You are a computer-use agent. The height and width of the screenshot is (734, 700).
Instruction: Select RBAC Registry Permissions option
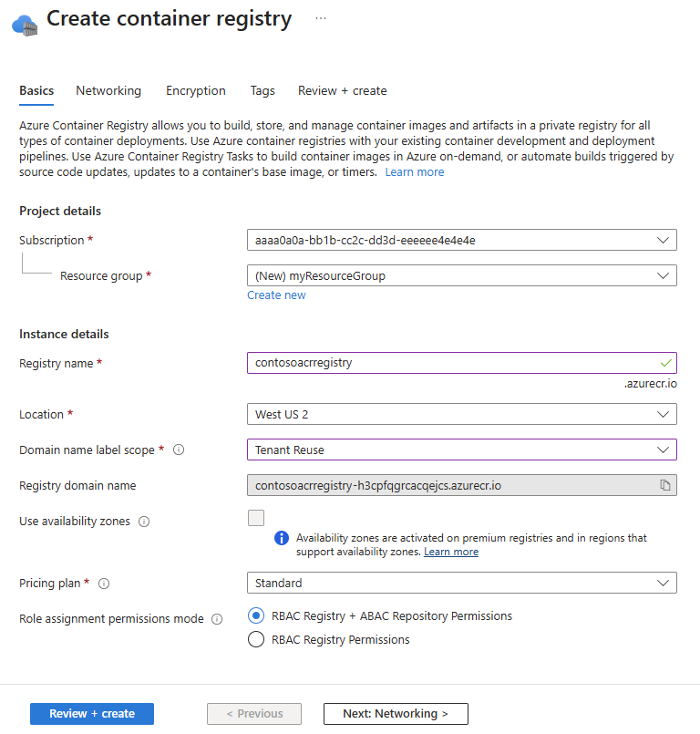pos(256,639)
